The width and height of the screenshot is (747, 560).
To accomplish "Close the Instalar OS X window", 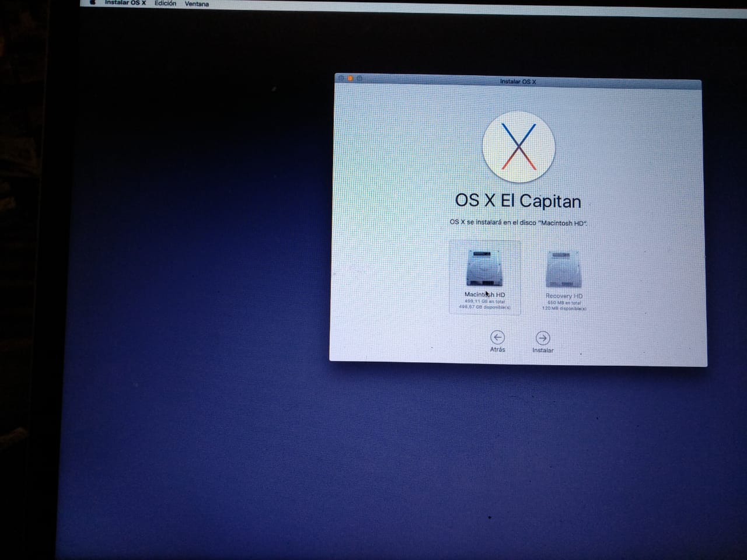I will 341,78.
